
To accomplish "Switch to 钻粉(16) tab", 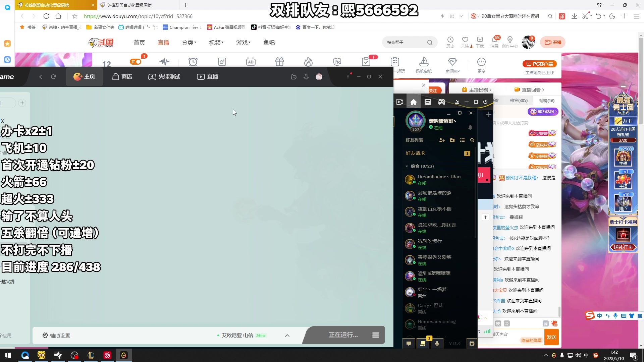I will (547, 101).
